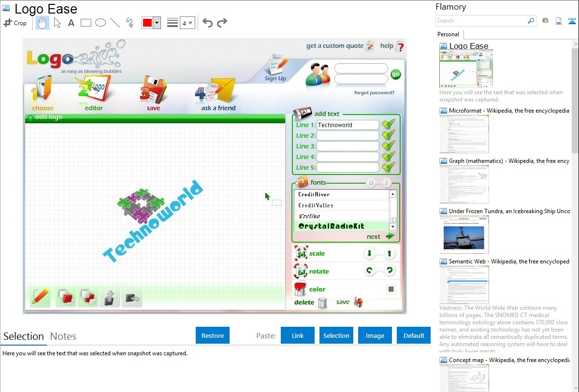579x392 pixels.
Task: Open the gray color swatch
Action: [391, 289]
